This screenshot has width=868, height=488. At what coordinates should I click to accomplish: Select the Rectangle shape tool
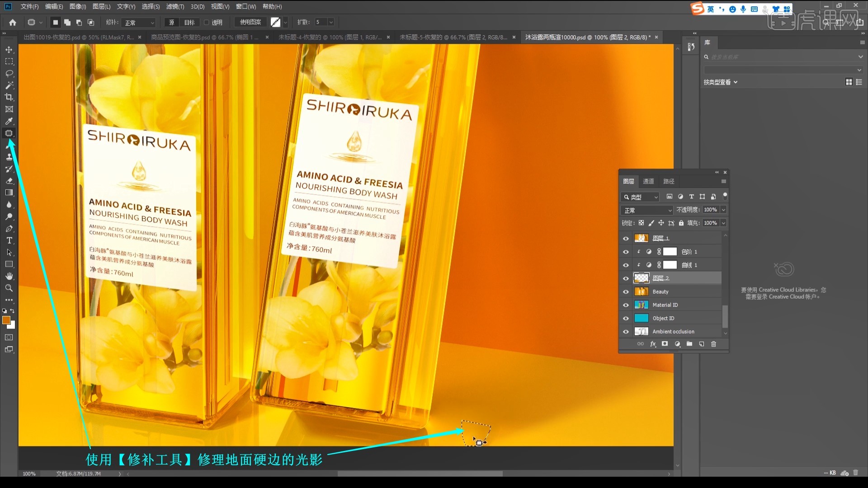point(9,264)
